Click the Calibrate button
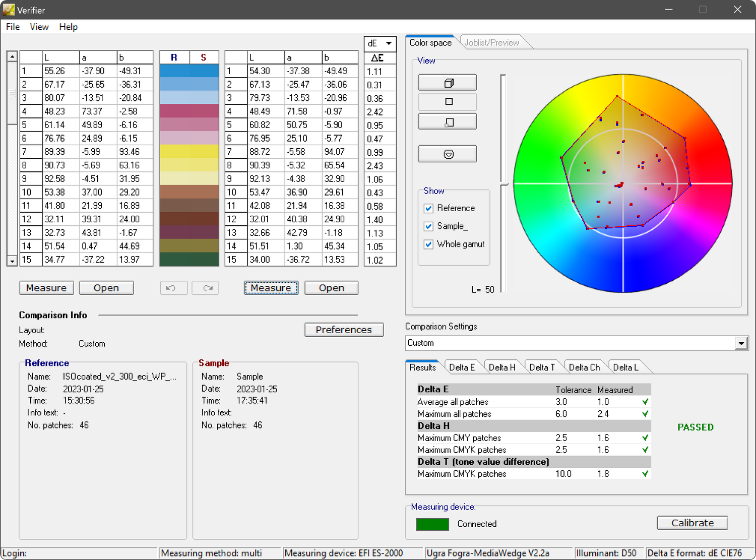The image size is (756, 560). point(692,523)
